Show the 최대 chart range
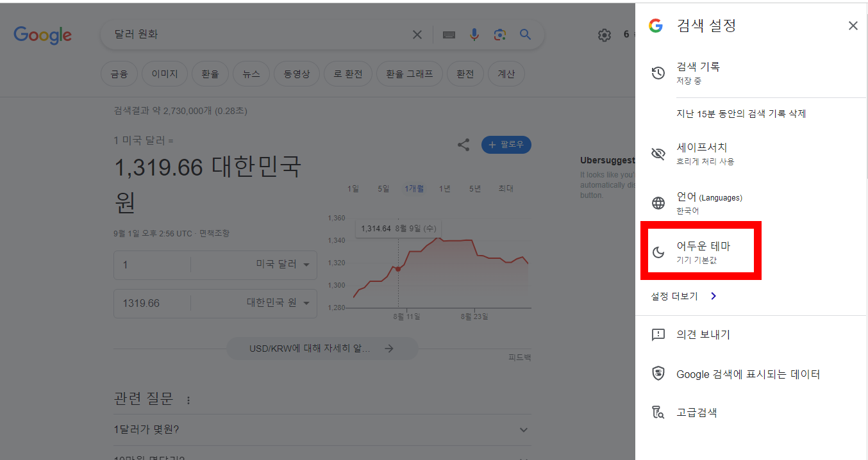 point(506,188)
